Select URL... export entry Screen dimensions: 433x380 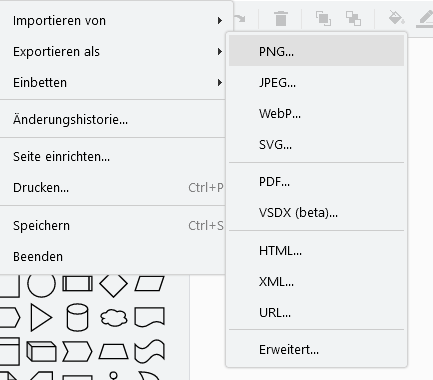click(x=316, y=313)
